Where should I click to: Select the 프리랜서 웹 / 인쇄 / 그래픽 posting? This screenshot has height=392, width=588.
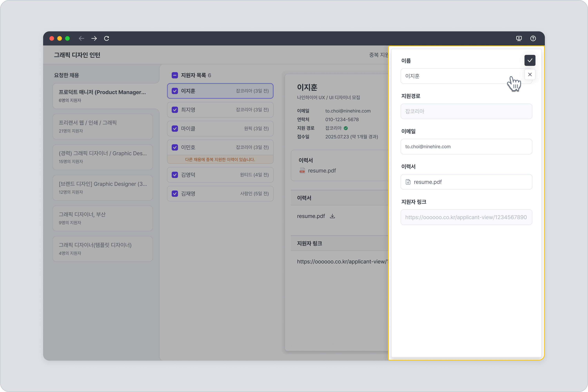click(x=103, y=126)
